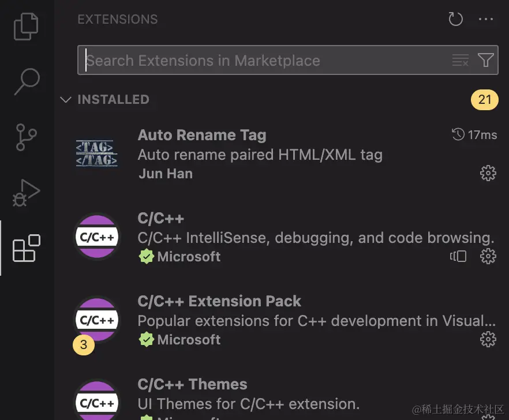Open Manage gear for Auto Rename Tag

pos(488,173)
